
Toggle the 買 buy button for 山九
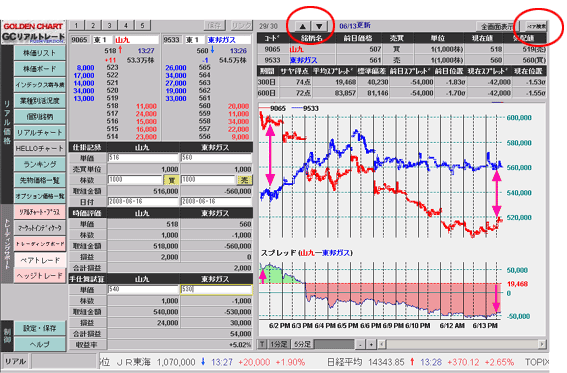coord(171,180)
